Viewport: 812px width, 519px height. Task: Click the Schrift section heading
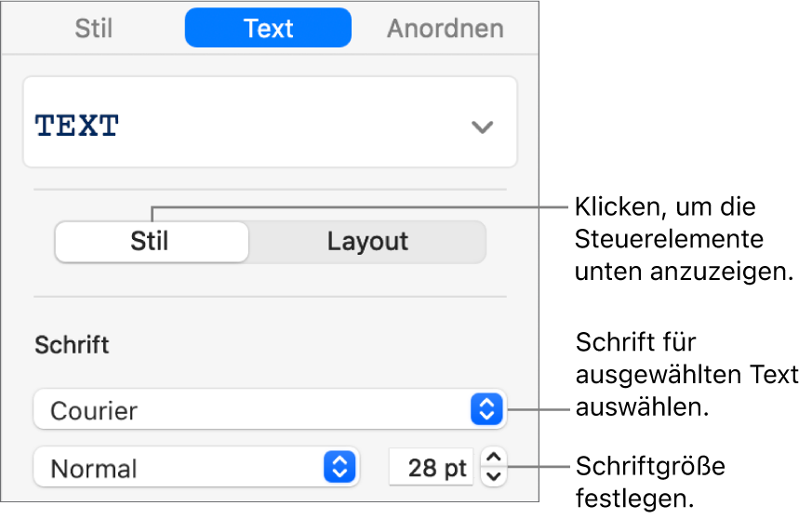tap(73, 345)
